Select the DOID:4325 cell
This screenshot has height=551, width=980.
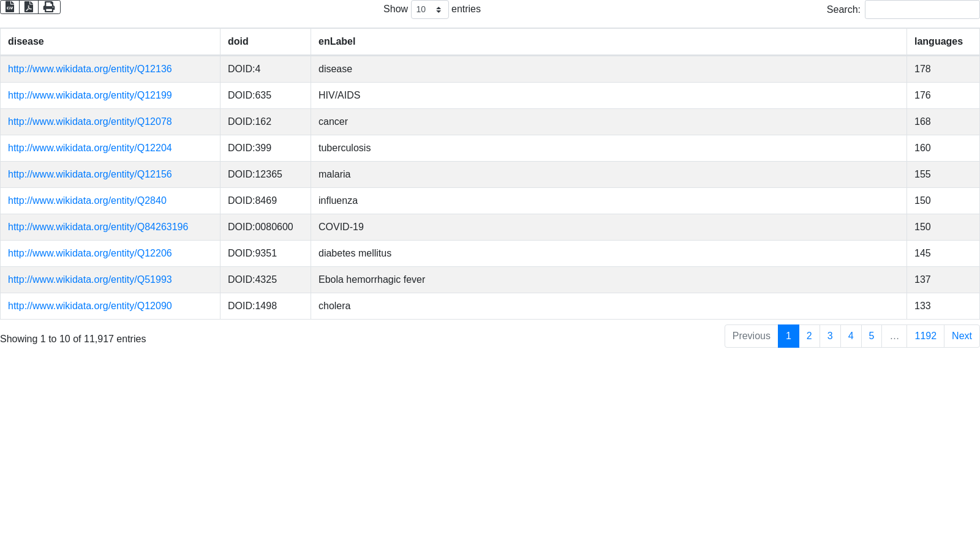pos(265,280)
